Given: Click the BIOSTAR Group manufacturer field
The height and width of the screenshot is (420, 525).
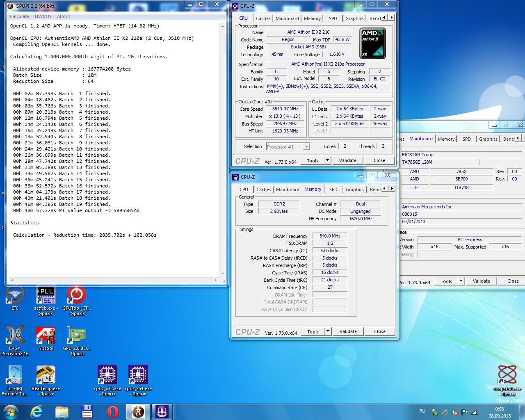Looking at the screenshot, I should click(461, 155).
